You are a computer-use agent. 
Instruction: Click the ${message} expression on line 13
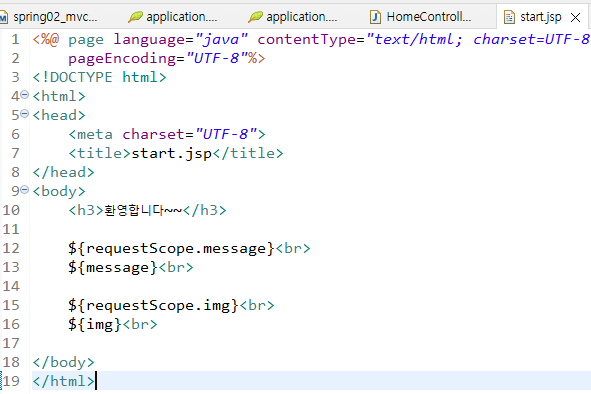coord(113,267)
